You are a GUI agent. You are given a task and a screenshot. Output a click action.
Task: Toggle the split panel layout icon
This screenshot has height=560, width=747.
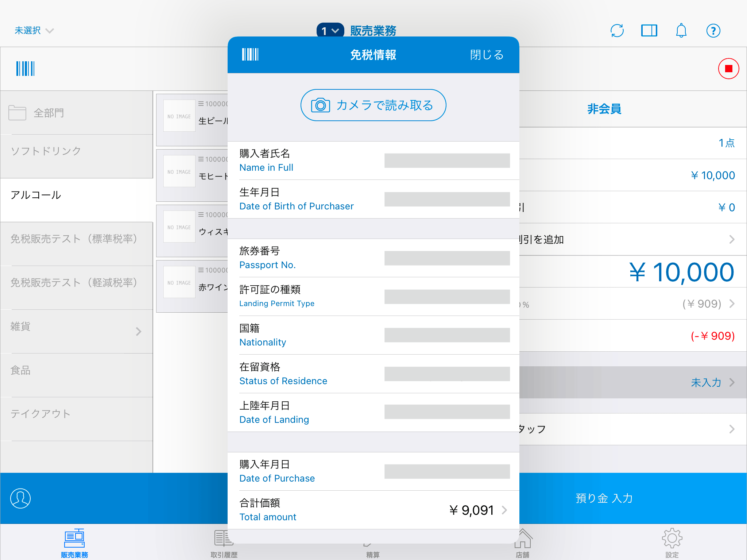pyautogui.click(x=649, y=31)
